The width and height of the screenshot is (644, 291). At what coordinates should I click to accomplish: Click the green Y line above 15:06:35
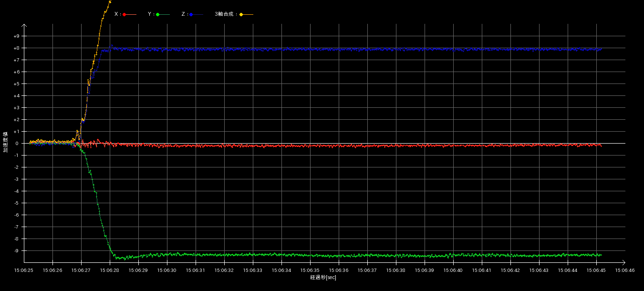point(311,255)
